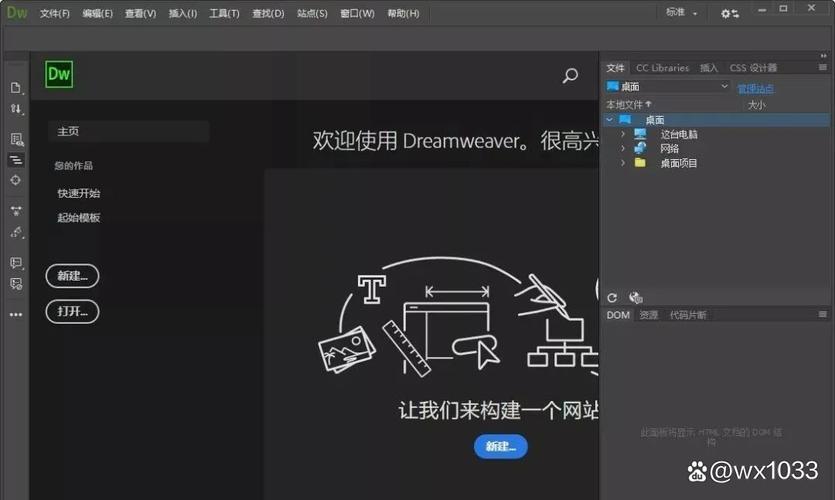This screenshot has width=835, height=500.
Task: Click the network icon beside 网络
Action: click(x=640, y=148)
